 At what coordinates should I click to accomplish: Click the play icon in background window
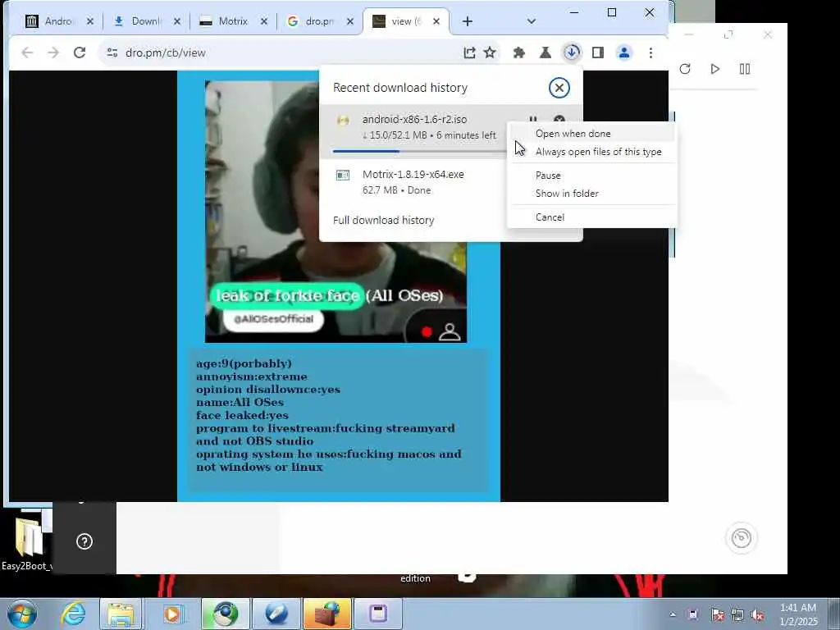[x=714, y=69]
